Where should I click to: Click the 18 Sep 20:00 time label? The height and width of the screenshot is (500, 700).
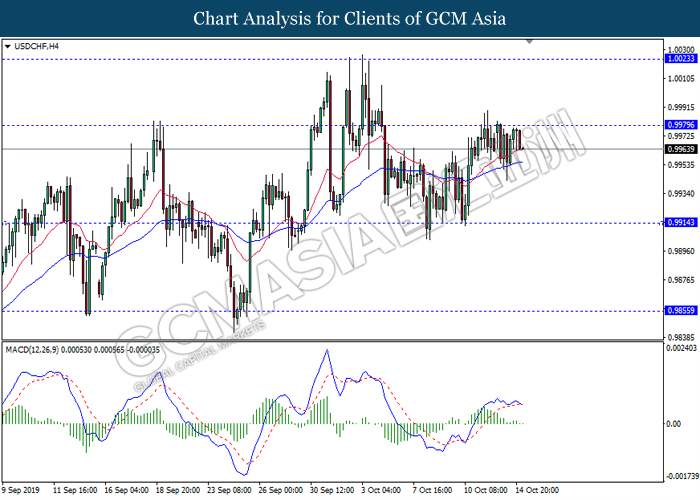(x=178, y=490)
